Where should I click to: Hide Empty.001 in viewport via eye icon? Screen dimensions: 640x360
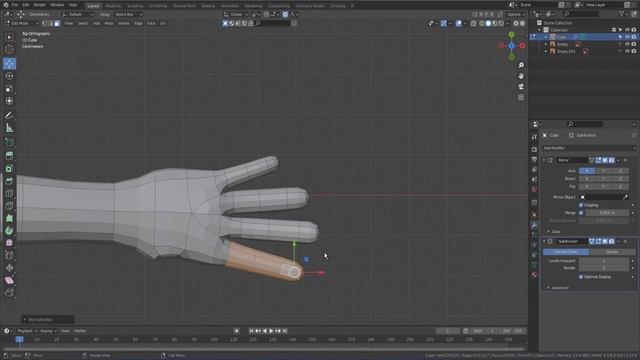point(627,51)
